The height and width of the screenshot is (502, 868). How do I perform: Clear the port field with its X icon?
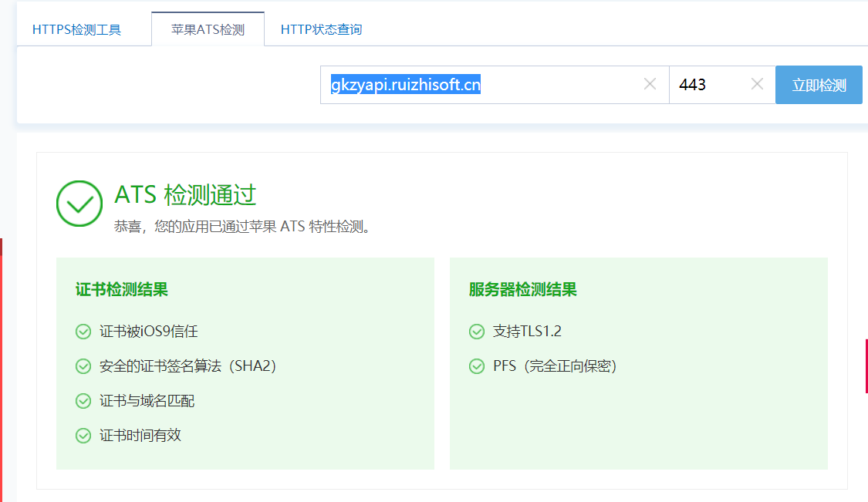(758, 84)
